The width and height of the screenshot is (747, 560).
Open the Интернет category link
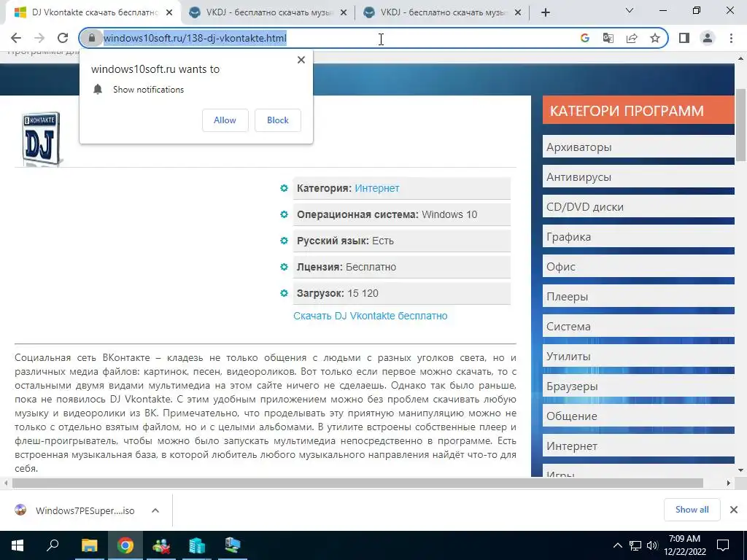tap(377, 188)
